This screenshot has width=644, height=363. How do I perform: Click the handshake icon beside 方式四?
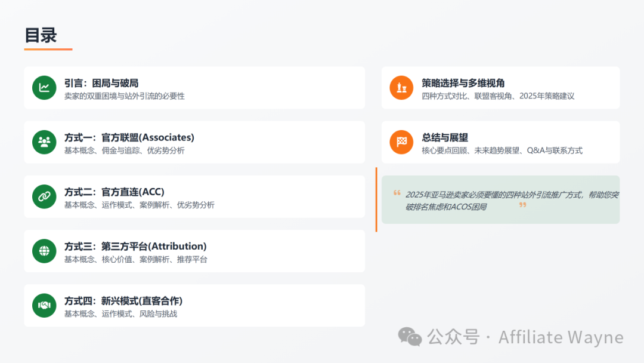[x=44, y=306]
